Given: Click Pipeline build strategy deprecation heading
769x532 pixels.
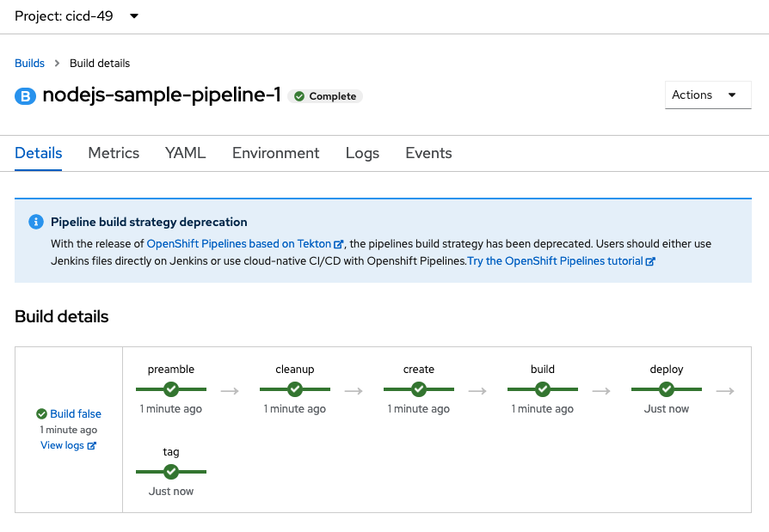Looking at the screenshot, I should [149, 222].
